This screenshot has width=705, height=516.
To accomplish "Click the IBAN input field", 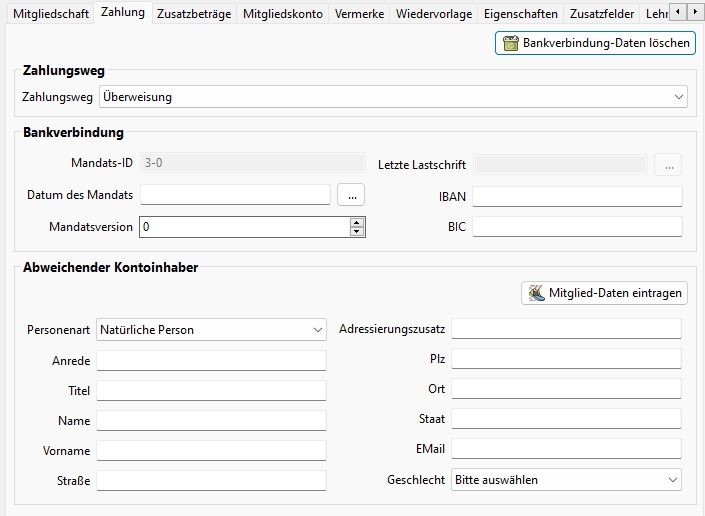I will pyautogui.click(x=577, y=197).
